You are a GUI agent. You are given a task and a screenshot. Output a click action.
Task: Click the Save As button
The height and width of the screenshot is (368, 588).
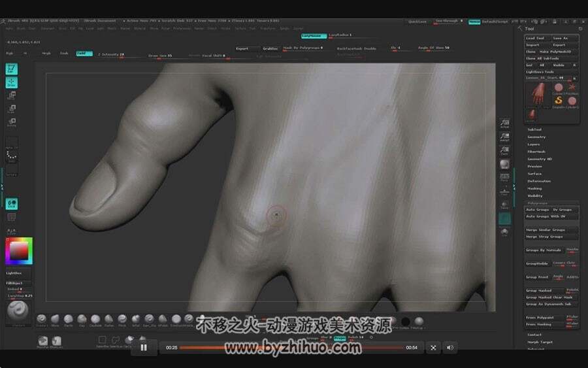[x=565, y=39]
